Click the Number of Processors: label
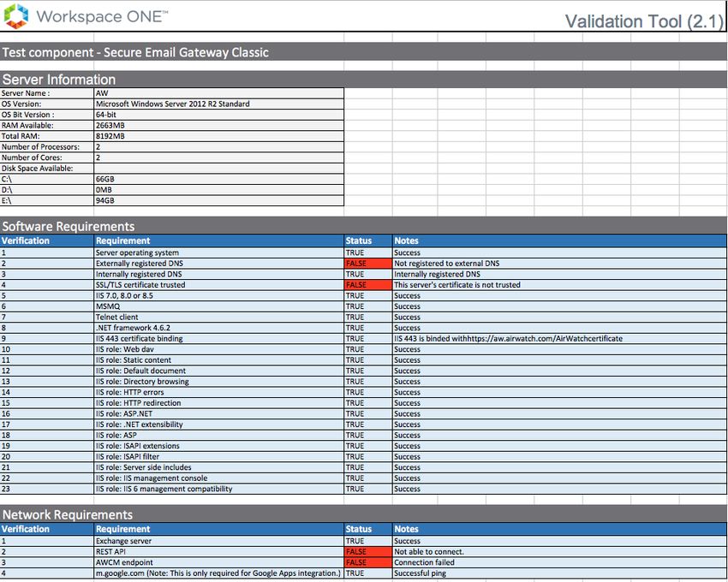Screen dimensions: 728x582 (x=47, y=146)
